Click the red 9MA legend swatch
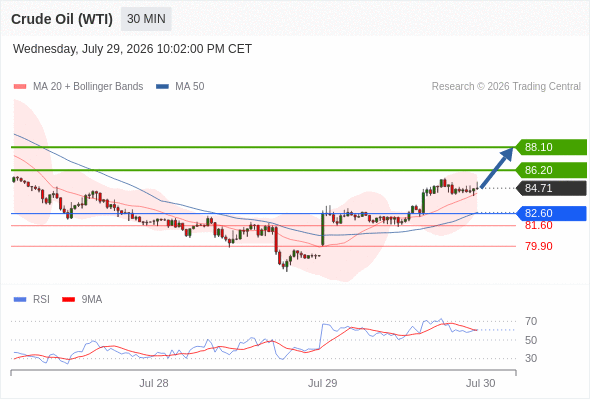The height and width of the screenshot is (400, 590). coord(68,300)
